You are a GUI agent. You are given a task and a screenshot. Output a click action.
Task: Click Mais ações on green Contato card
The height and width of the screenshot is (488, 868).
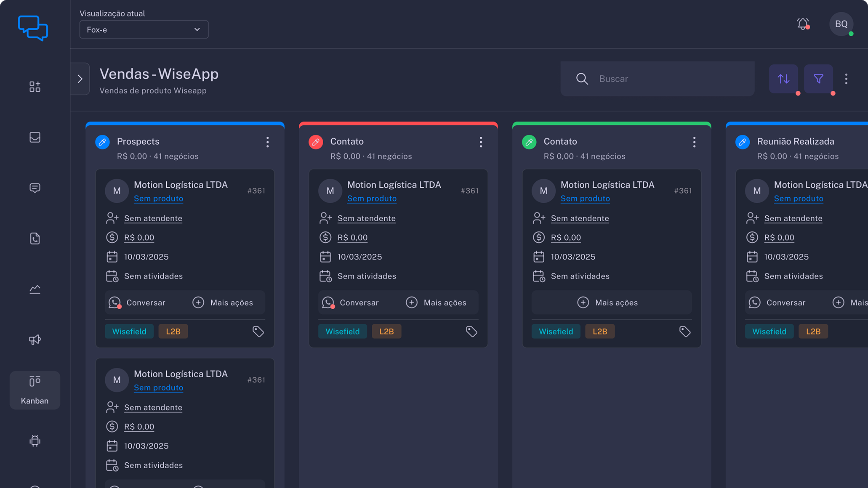click(x=607, y=302)
